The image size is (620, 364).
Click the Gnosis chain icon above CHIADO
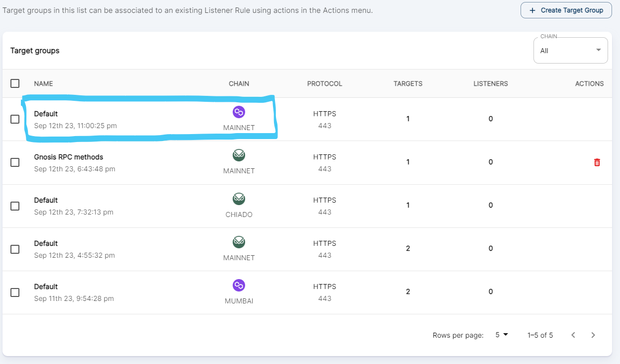point(239,199)
